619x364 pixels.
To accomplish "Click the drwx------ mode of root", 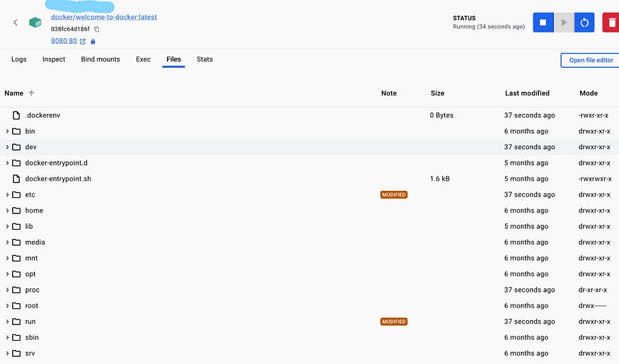I will (592, 305).
